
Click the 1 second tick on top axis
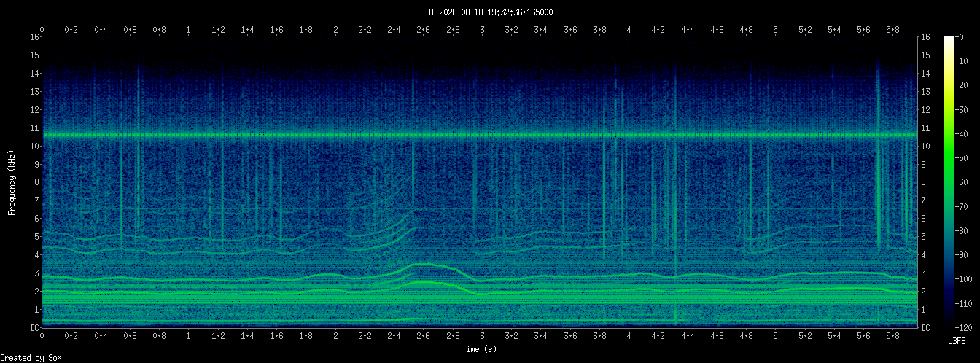point(189,29)
